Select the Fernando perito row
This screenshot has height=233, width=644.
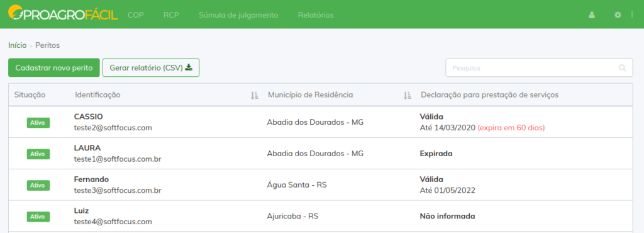coord(320,185)
